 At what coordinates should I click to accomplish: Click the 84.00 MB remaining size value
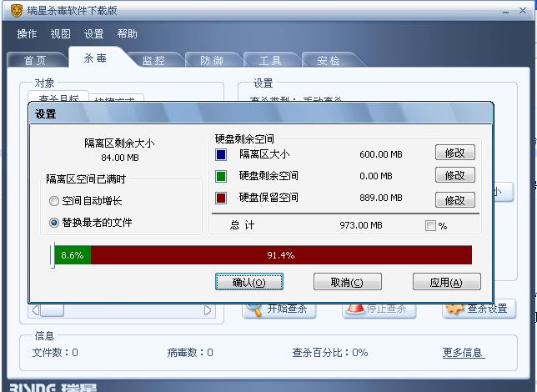point(120,158)
